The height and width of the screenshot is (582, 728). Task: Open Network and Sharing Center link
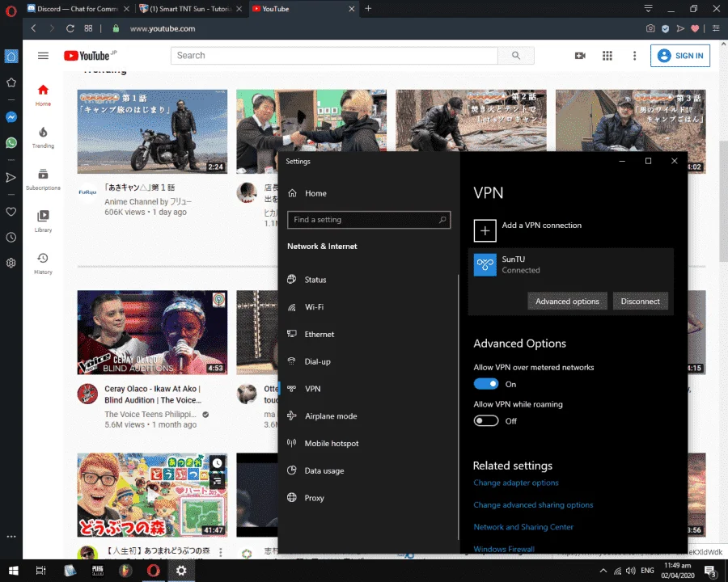(x=523, y=527)
